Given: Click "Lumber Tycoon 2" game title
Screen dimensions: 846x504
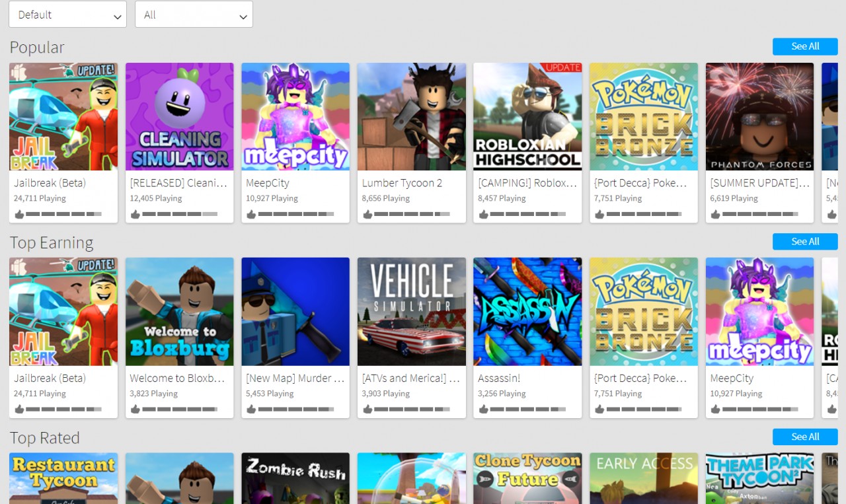Looking at the screenshot, I should (402, 183).
